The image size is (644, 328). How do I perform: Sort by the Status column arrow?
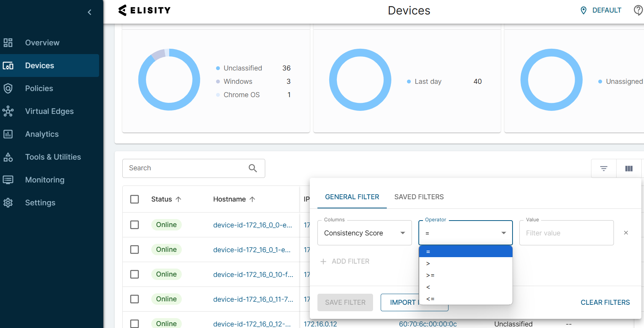178,199
